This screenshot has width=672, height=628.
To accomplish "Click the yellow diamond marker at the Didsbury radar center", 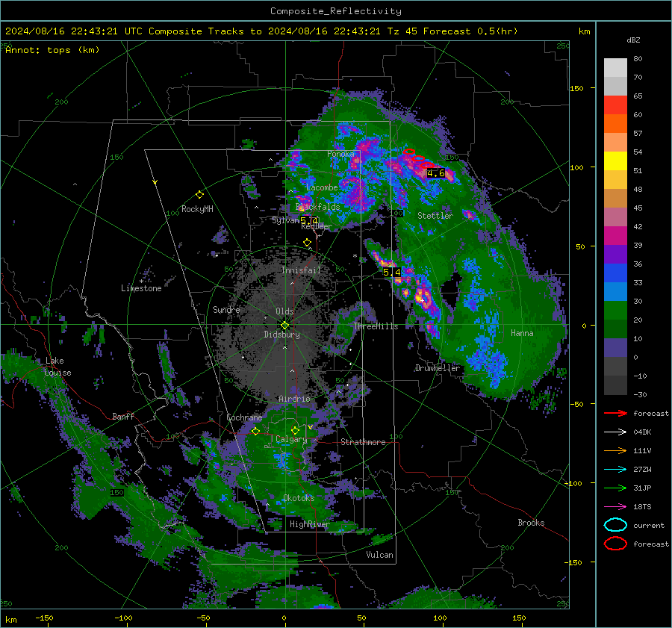I will pyautogui.click(x=284, y=326).
